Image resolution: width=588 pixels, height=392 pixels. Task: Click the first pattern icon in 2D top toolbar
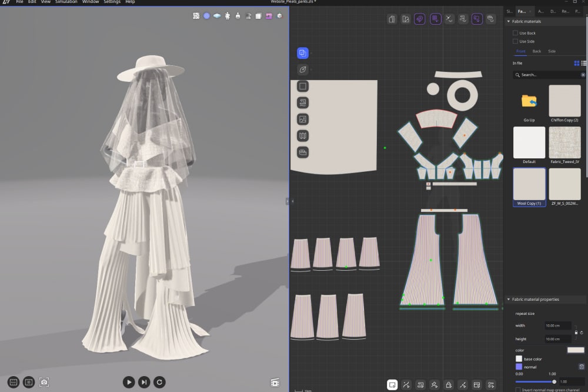coord(392,19)
